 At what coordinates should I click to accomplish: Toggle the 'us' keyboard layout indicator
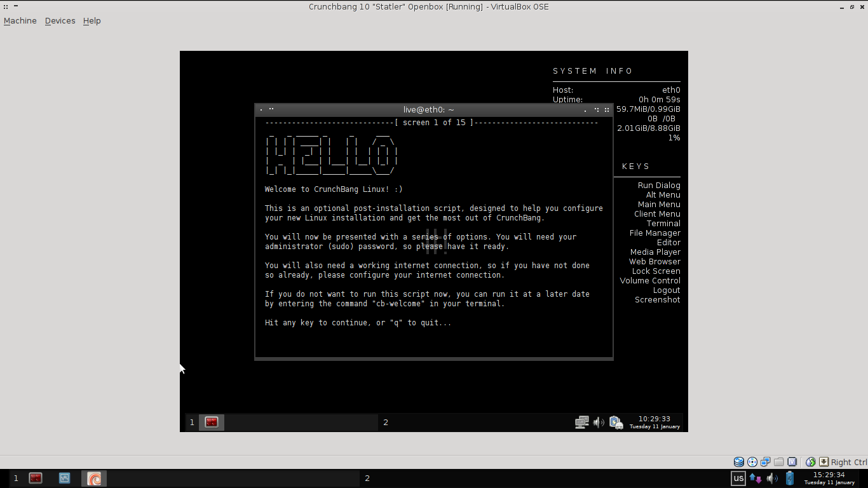[x=738, y=478]
